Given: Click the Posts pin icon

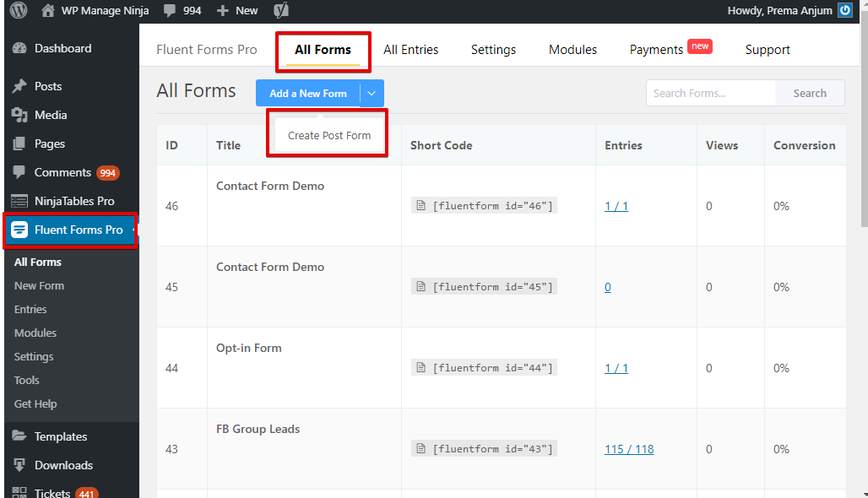Looking at the screenshot, I should pos(19,86).
